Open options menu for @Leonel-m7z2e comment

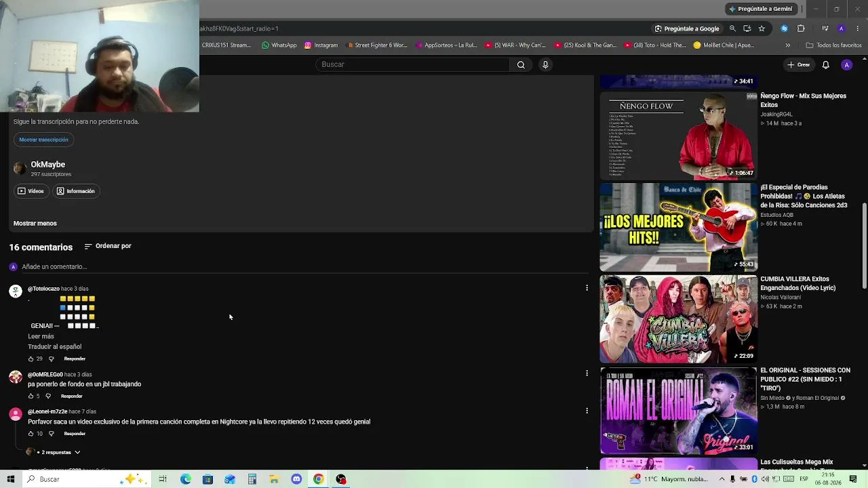587,410
